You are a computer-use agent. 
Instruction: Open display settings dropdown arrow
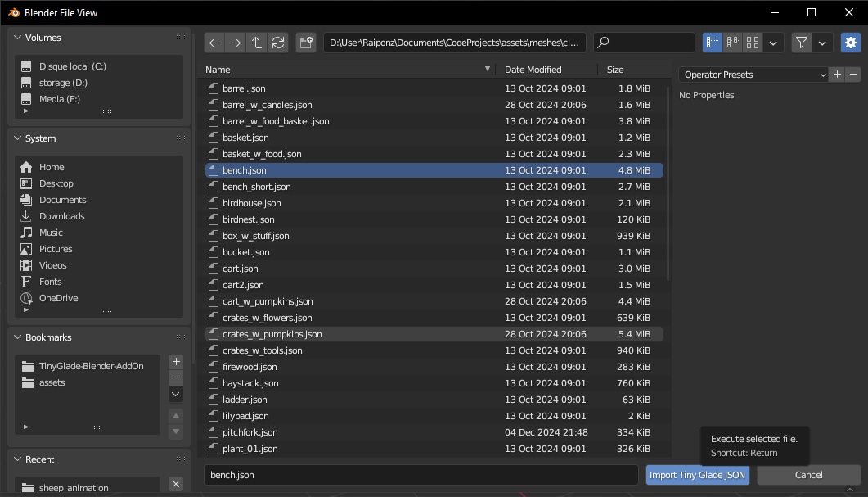[773, 43]
